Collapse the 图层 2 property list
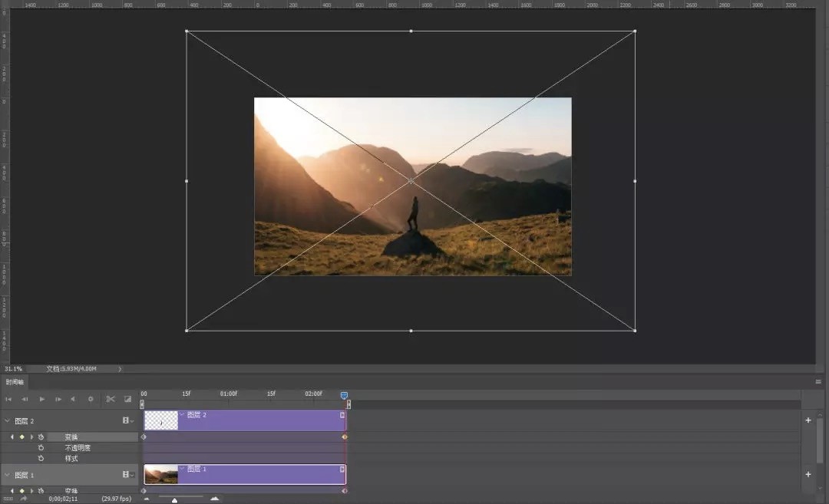Viewport: 829px width, 504px height. click(7, 420)
